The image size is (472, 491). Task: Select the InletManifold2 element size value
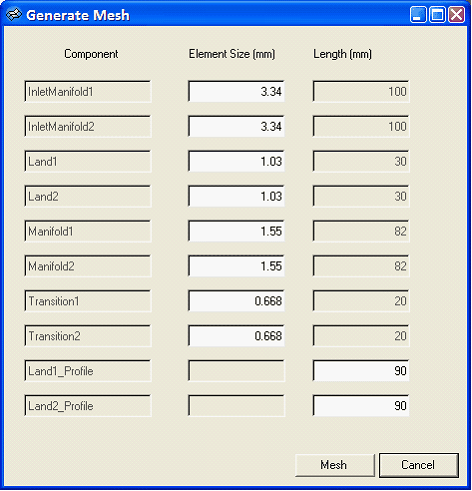tap(236, 126)
